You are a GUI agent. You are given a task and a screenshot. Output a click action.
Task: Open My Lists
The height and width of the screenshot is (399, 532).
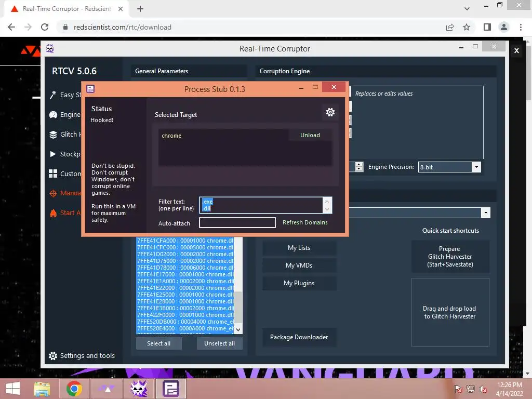(x=299, y=248)
